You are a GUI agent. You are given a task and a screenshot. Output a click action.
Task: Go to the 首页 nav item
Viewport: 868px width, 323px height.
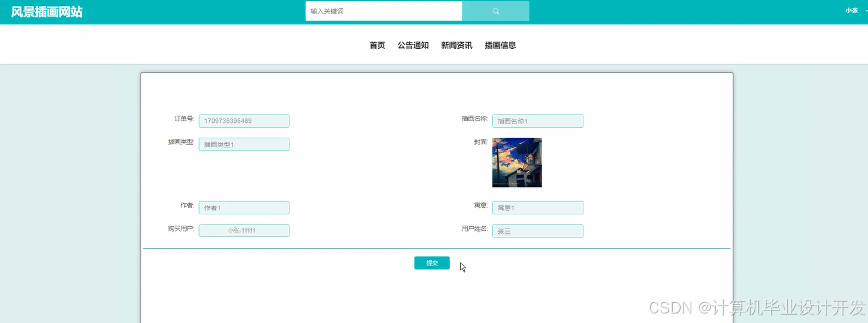(377, 45)
